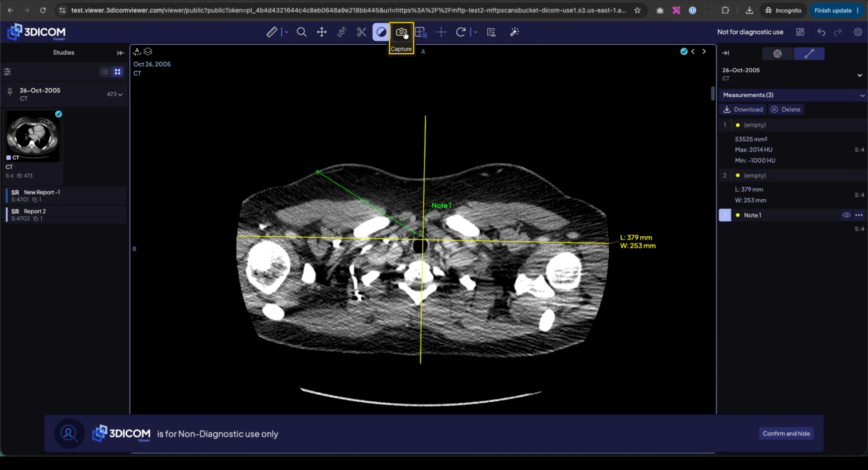The width and height of the screenshot is (868, 470).
Task: Open Note 1 more options menu
Action: click(x=859, y=215)
